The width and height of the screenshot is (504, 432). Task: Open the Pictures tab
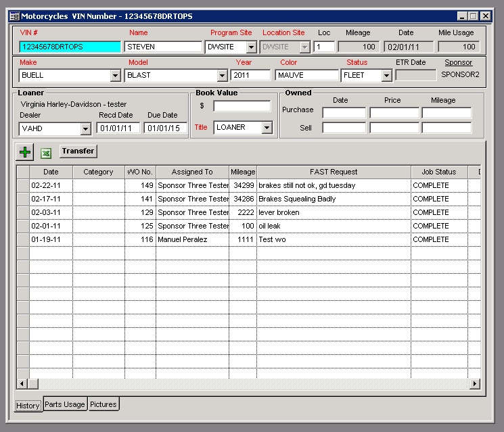104,404
